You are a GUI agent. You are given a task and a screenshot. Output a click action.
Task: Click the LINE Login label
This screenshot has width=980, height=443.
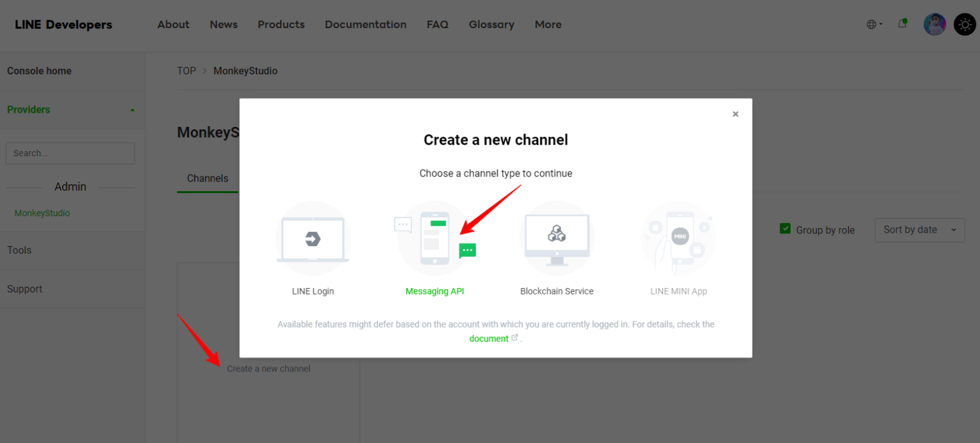(x=313, y=291)
